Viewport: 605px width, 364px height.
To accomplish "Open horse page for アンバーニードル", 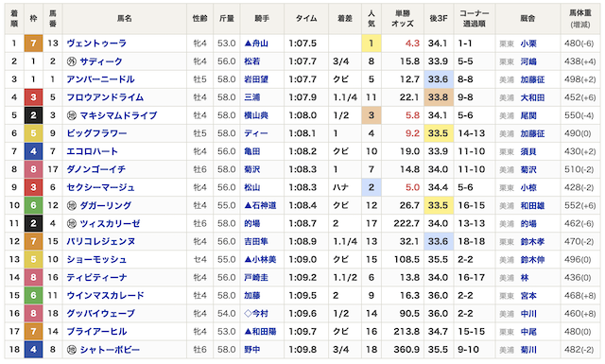I will (100, 79).
